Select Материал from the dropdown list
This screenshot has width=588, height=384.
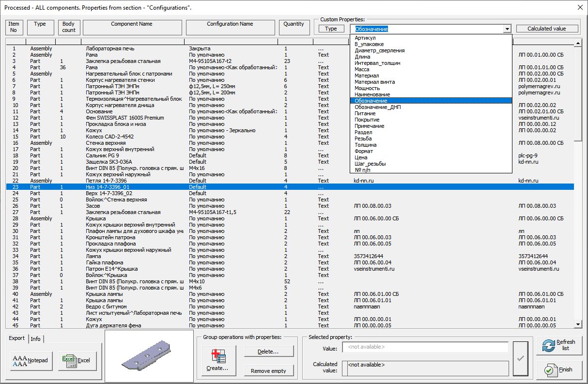367,76
